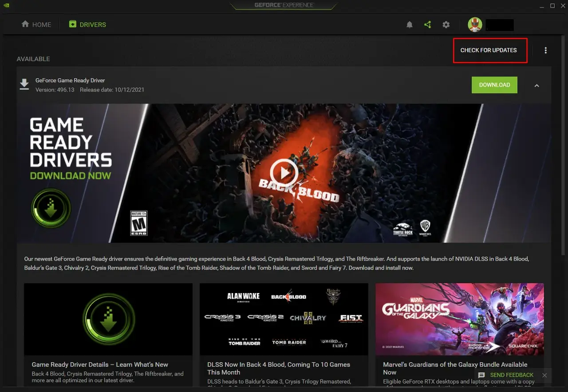This screenshot has width=568, height=392.
Task: Open Guardians of the Galaxy thumbnail
Action: click(x=460, y=319)
